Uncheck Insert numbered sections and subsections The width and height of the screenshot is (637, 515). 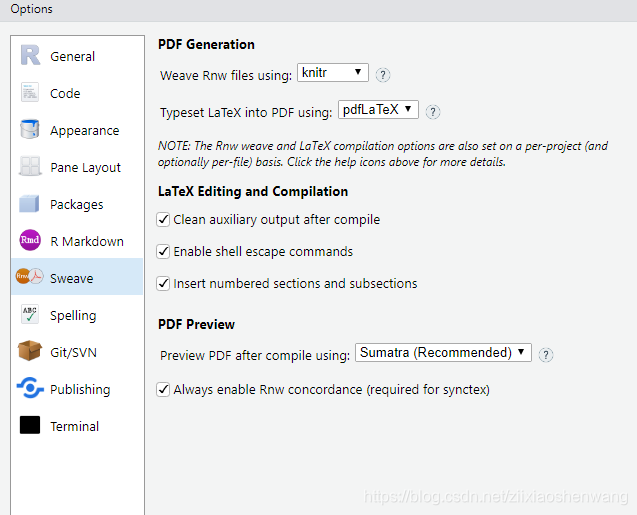[164, 284]
